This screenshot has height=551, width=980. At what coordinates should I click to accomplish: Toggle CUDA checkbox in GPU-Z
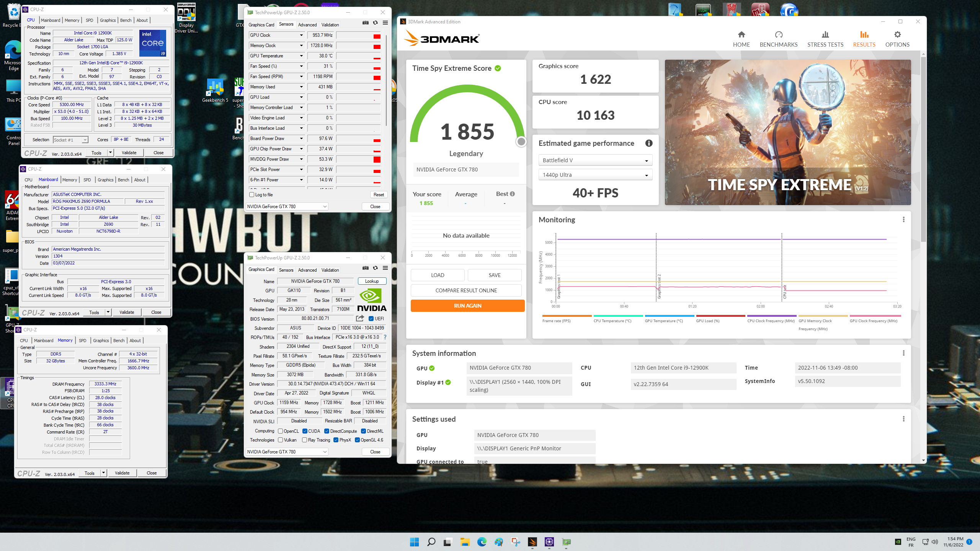305,431
